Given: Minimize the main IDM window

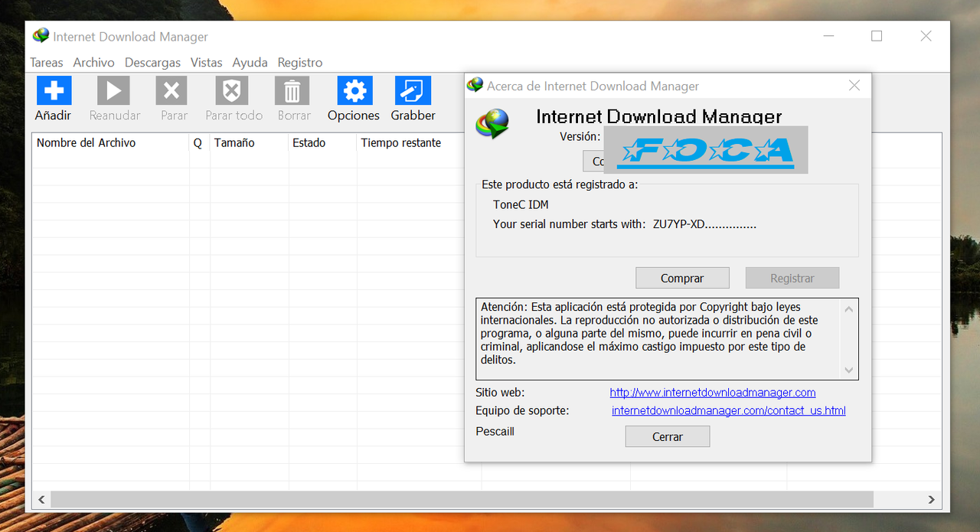Looking at the screenshot, I should tap(828, 36).
